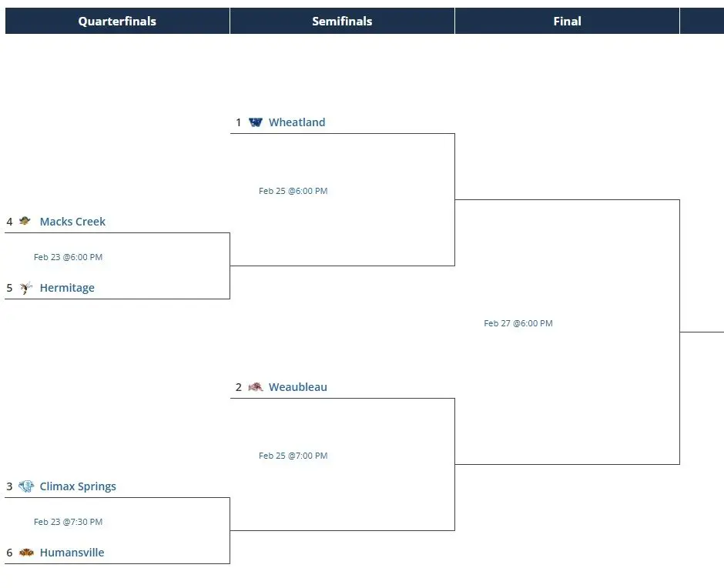Open the Weaubleau team link

(x=297, y=387)
